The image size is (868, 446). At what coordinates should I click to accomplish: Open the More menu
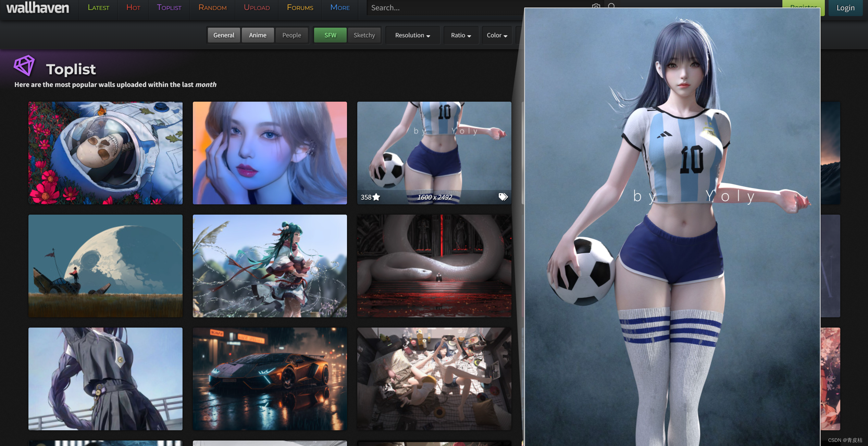340,8
